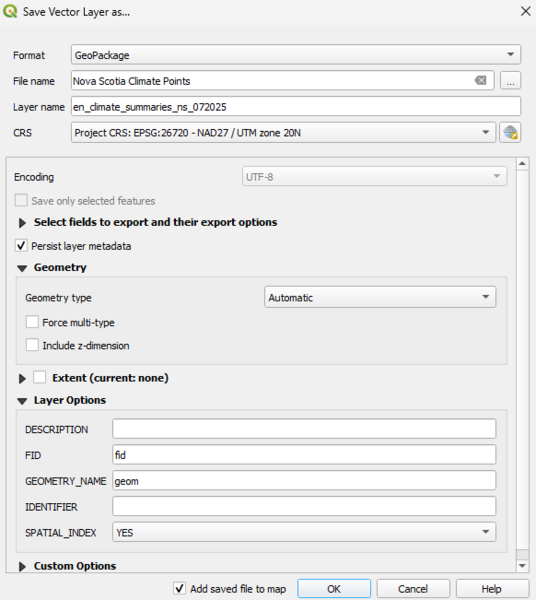The height and width of the screenshot is (600, 536).
Task: Open the CRS dropdown list
Action: point(283,133)
